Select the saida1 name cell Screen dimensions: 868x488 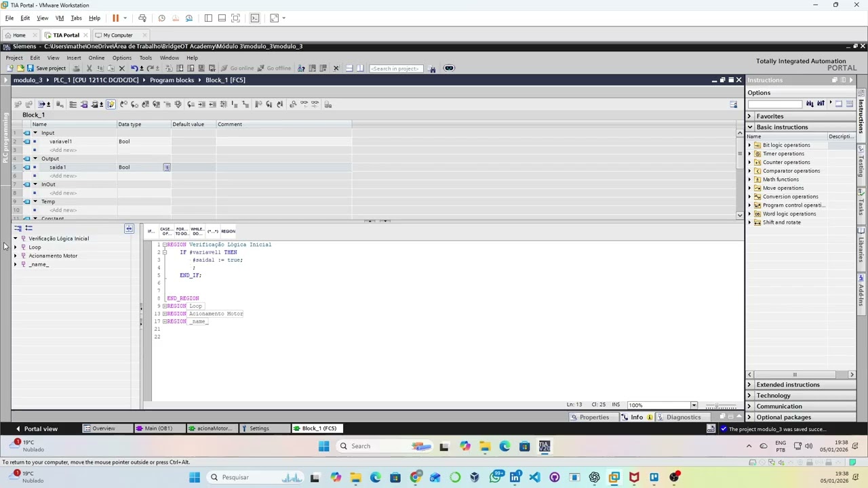(77, 167)
